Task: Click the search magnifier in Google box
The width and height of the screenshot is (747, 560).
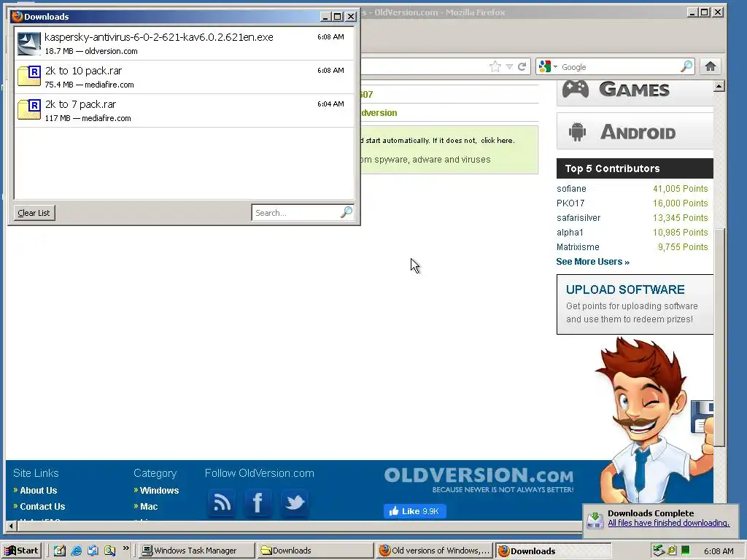Action: point(686,66)
